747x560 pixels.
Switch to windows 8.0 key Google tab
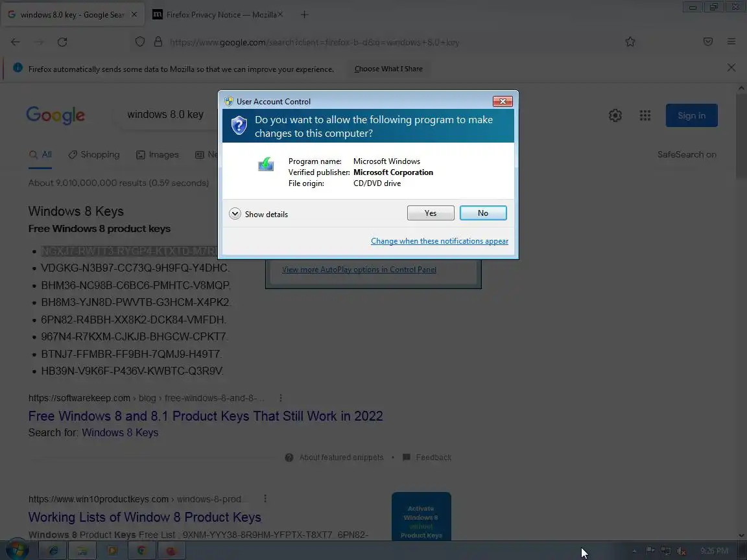pos(73,15)
